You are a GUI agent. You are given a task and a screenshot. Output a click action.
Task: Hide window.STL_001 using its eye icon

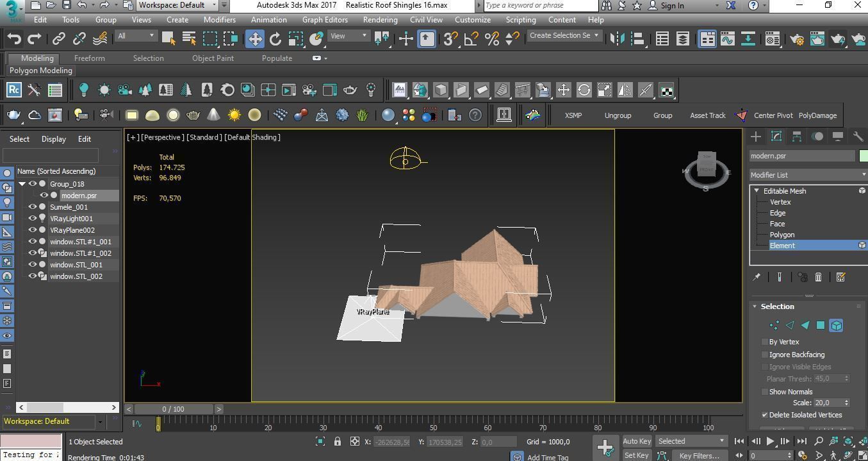pyautogui.click(x=33, y=265)
